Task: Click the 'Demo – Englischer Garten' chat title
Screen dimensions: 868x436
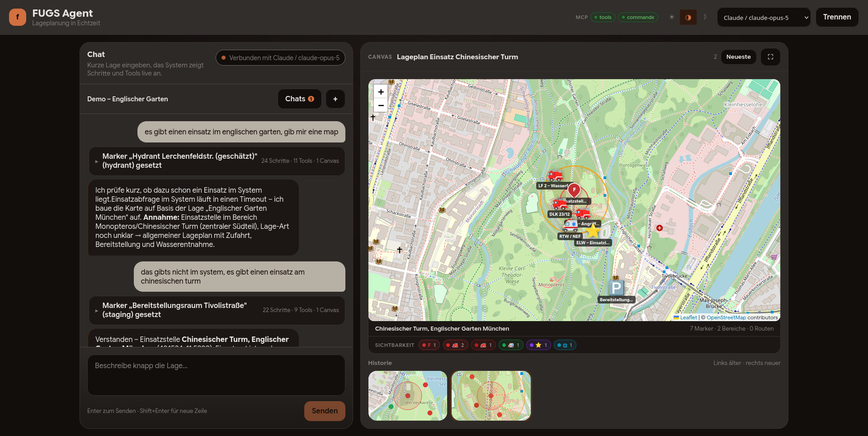Action: coord(127,99)
